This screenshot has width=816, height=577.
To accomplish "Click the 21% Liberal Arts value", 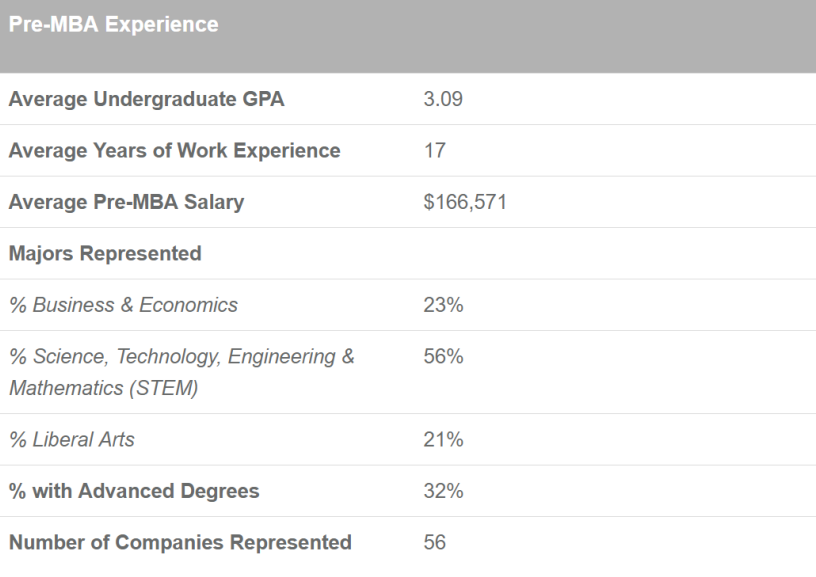I will pyautogui.click(x=443, y=440).
